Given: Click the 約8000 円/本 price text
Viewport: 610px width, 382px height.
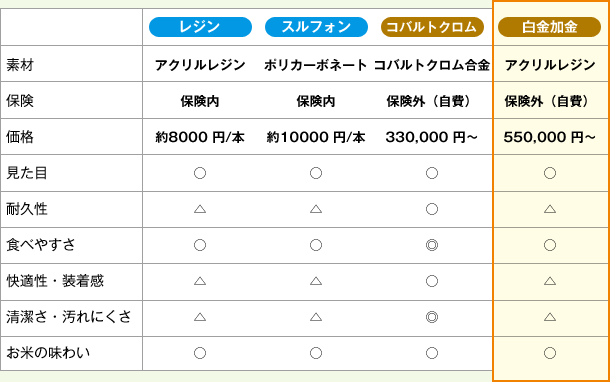Looking at the screenshot, I should coord(200,137).
